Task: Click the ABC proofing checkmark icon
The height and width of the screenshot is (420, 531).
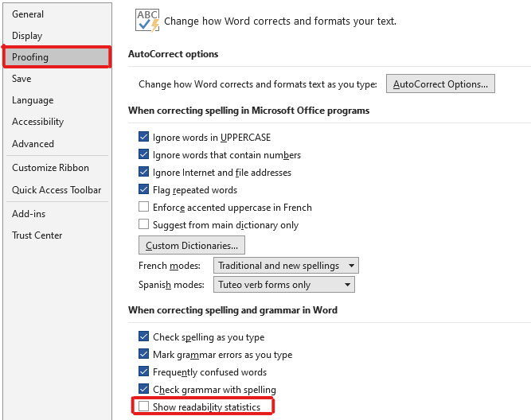Action: pyautogui.click(x=147, y=21)
